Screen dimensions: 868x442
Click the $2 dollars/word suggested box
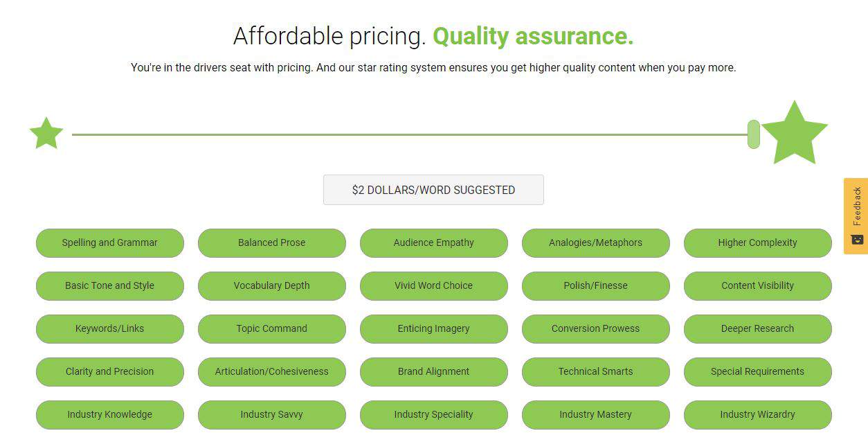[433, 190]
